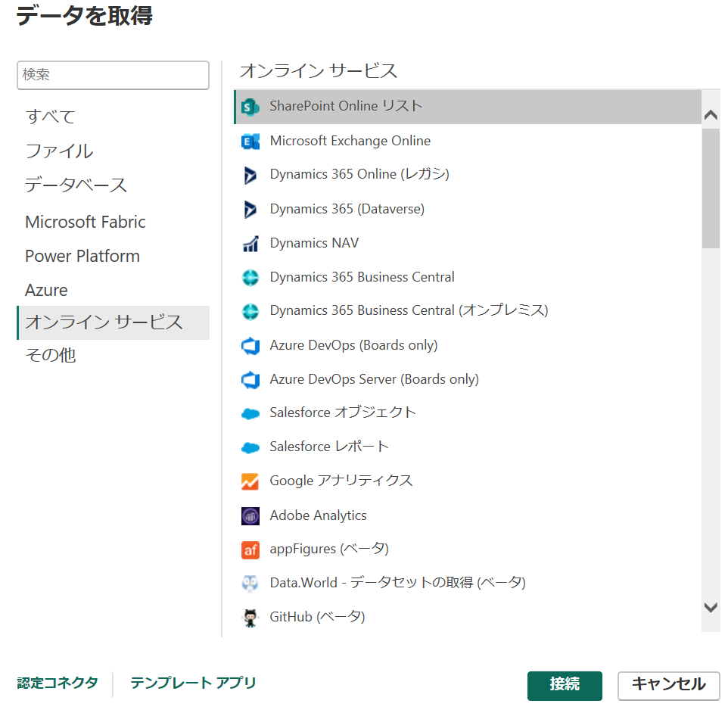Select Dynamics NAV text

[x=314, y=243]
